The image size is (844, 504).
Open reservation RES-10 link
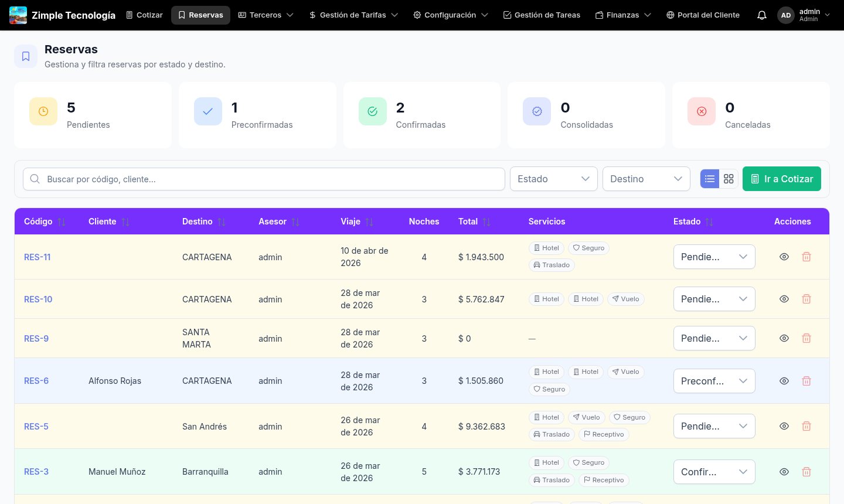(37, 299)
